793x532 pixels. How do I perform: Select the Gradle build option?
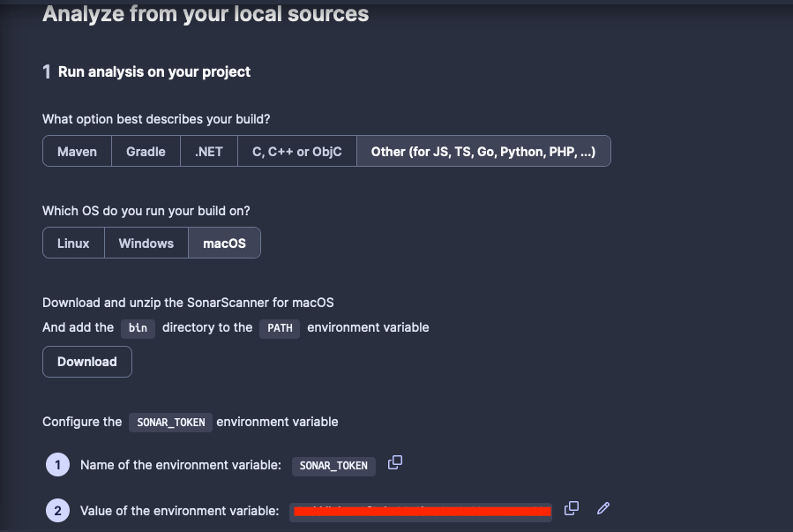click(145, 151)
